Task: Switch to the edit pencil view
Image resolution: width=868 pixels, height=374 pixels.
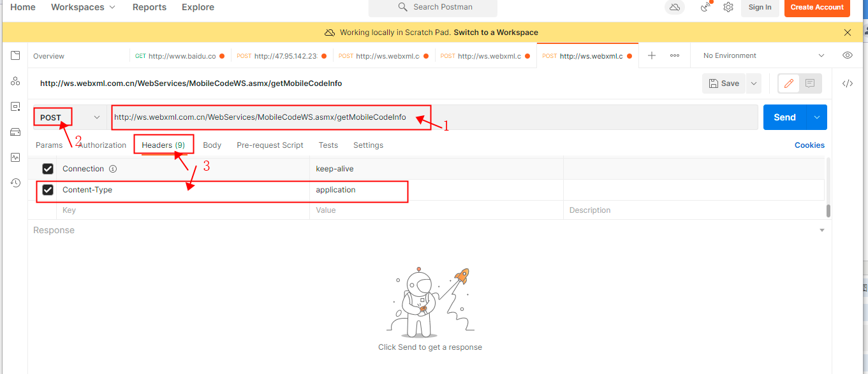Action: pyautogui.click(x=789, y=83)
